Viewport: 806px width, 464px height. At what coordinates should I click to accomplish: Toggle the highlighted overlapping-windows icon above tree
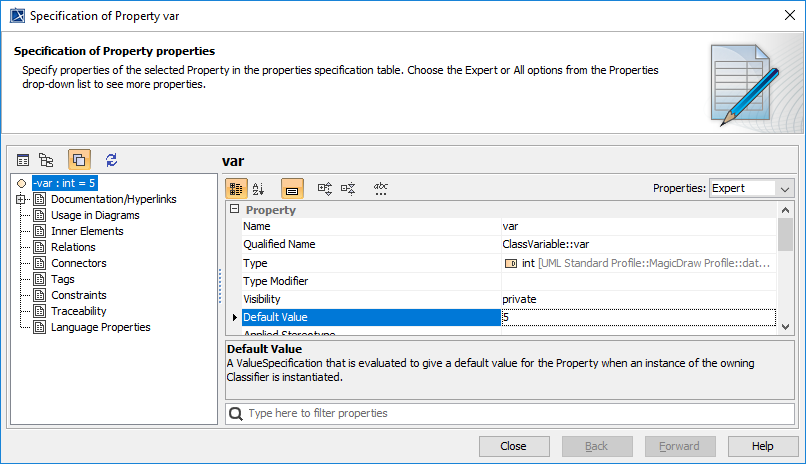[79, 160]
